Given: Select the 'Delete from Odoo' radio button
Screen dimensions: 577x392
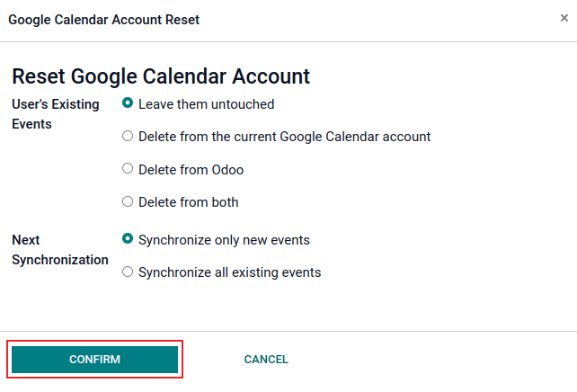Looking at the screenshot, I should point(128,169).
